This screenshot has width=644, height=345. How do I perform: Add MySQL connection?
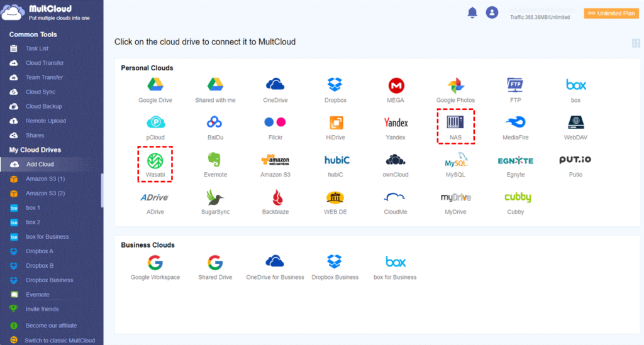click(456, 165)
